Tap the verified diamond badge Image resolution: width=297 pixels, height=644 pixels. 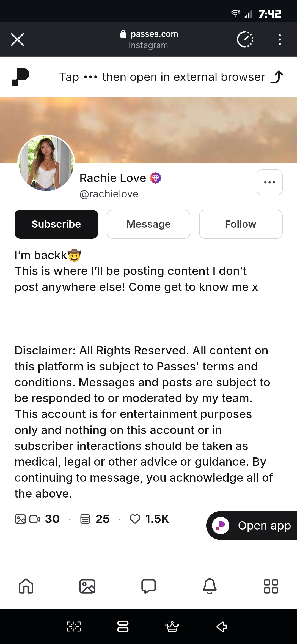pyautogui.click(x=156, y=178)
